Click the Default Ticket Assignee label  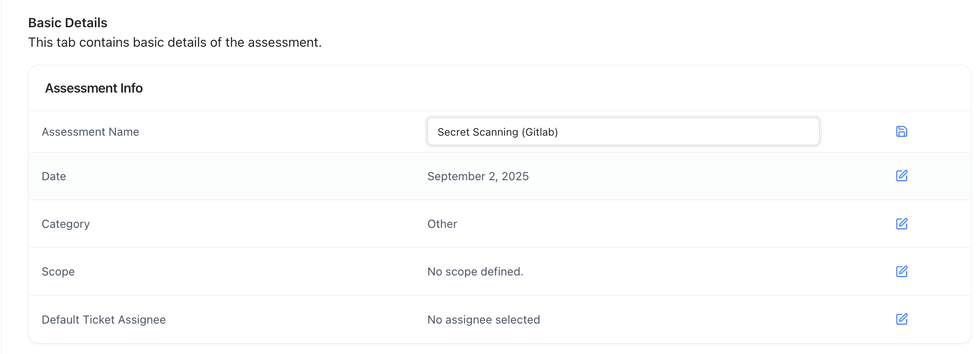click(103, 319)
